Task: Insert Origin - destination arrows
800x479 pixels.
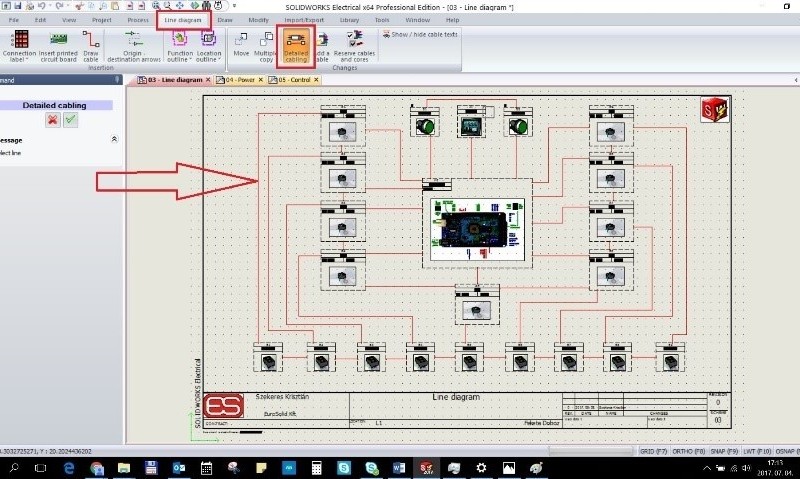Action: click(x=134, y=46)
